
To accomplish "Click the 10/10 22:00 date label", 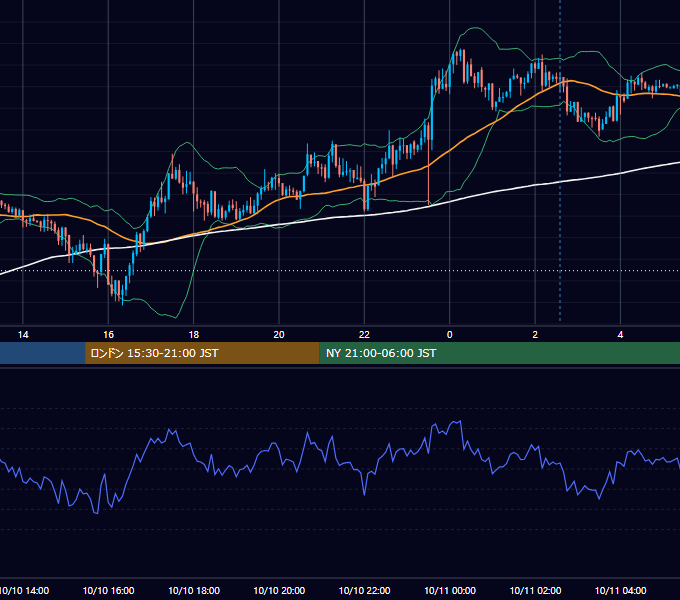I will click(x=364, y=590).
